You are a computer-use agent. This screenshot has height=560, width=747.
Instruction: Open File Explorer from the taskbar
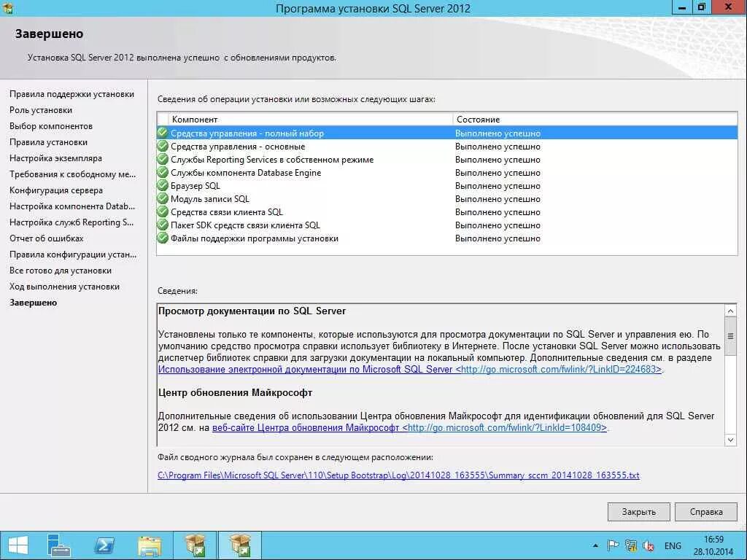point(150,545)
